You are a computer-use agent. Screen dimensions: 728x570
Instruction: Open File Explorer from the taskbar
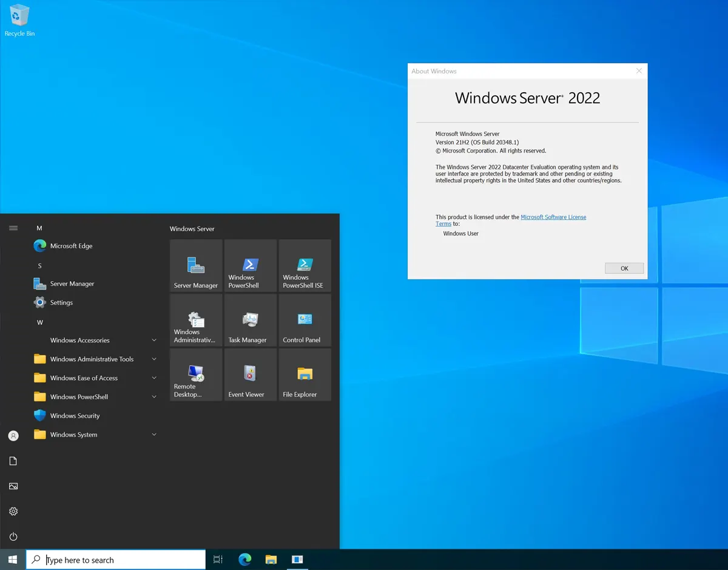(271, 560)
